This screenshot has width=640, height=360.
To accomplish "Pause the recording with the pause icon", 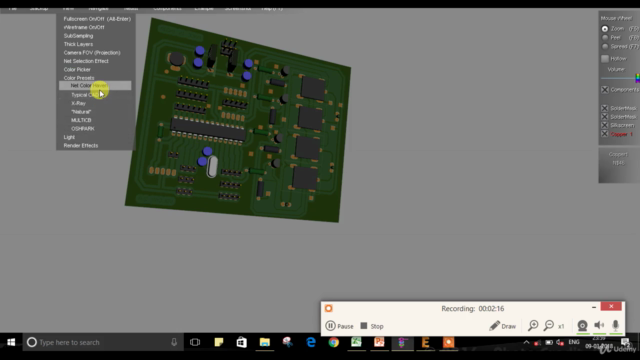I will click(x=330, y=326).
